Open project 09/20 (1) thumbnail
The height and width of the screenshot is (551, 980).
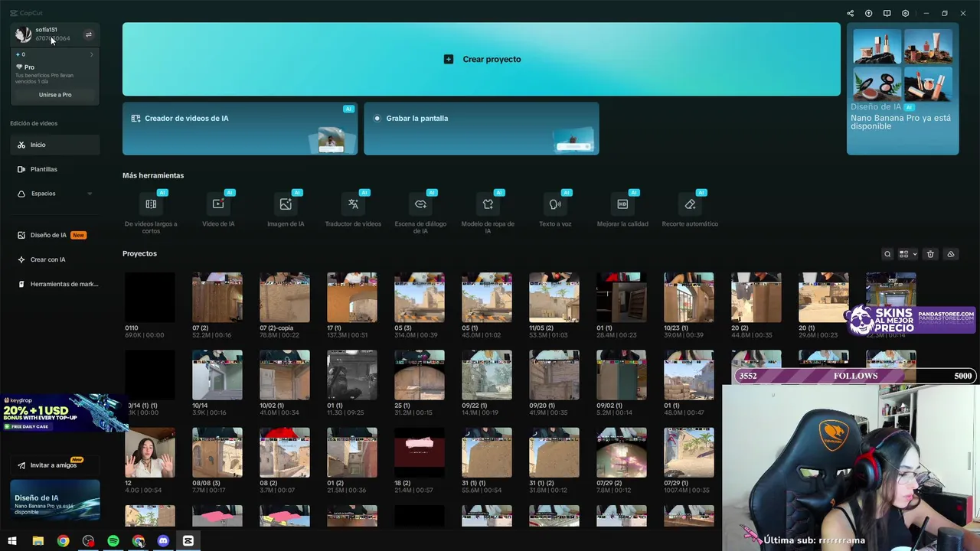[554, 375]
